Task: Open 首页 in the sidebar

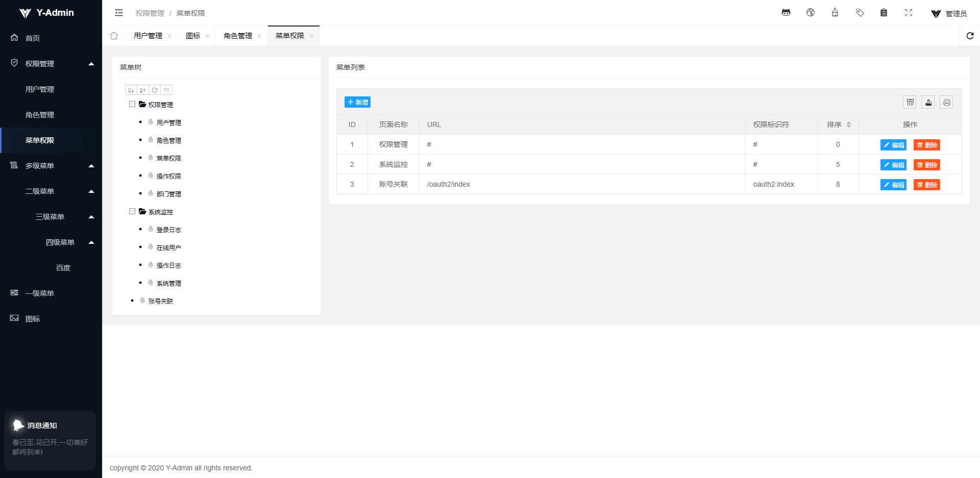Action: (x=51, y=38)
